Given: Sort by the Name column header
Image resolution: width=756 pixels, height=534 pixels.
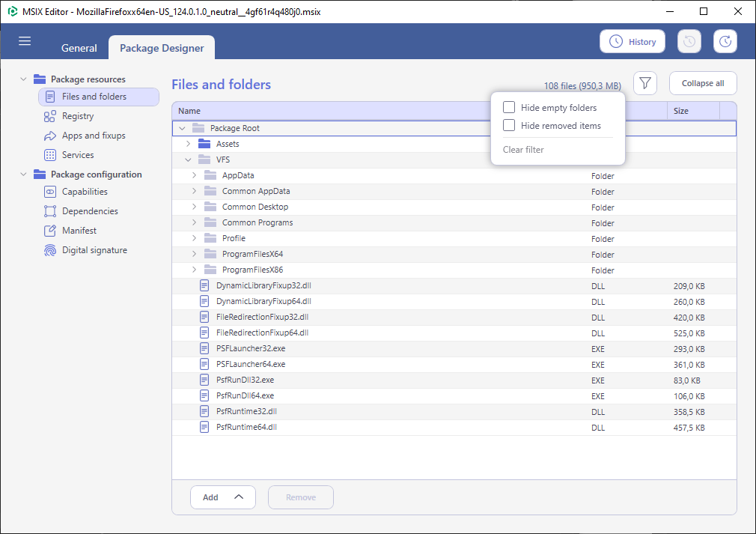Looking at the screenshot, I should point(189,111).
